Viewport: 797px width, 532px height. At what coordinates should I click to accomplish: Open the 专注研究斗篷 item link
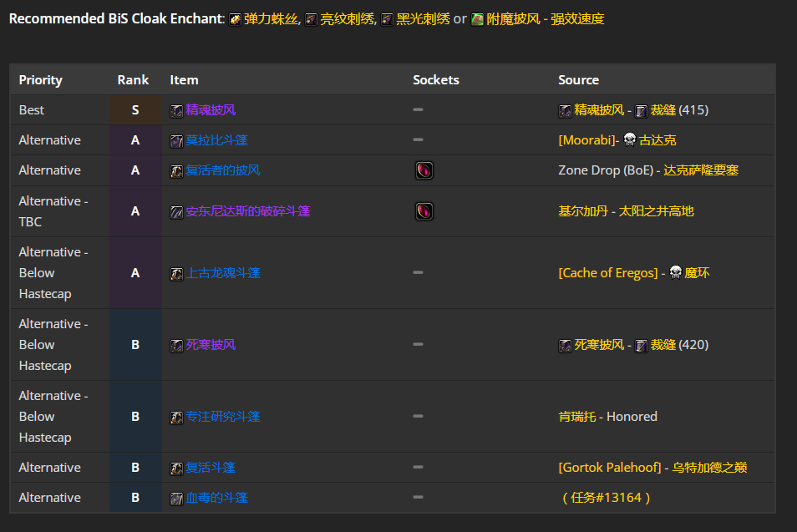[222, 417]
